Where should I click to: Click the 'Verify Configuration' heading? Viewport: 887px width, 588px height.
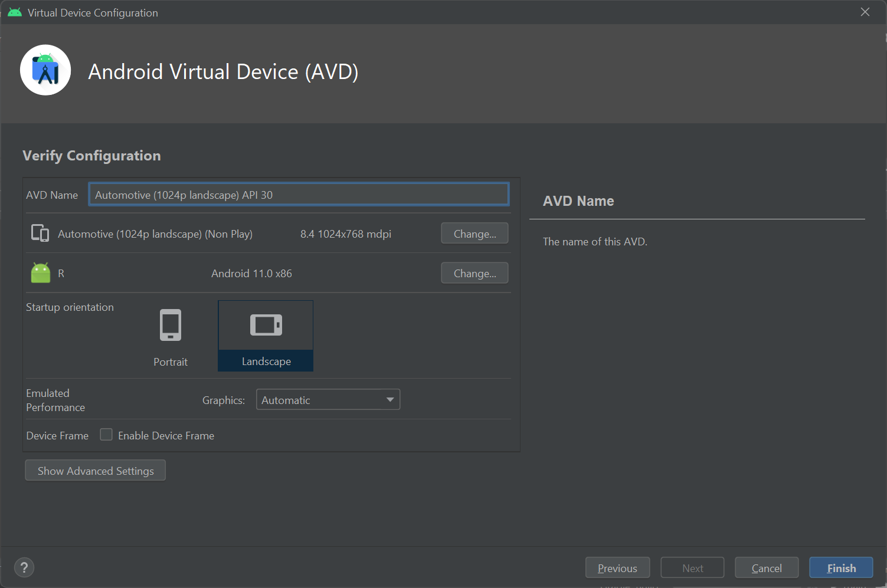91,156
